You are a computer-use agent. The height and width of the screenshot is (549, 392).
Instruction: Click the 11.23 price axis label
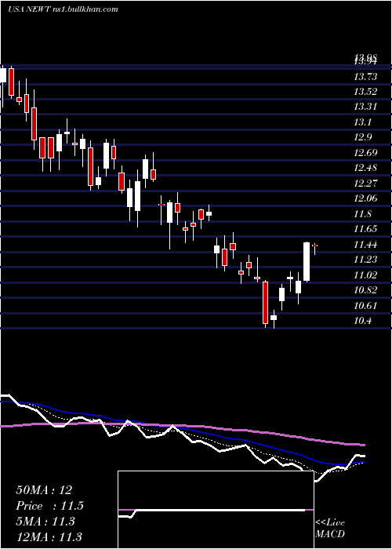(x=365, y=259)
